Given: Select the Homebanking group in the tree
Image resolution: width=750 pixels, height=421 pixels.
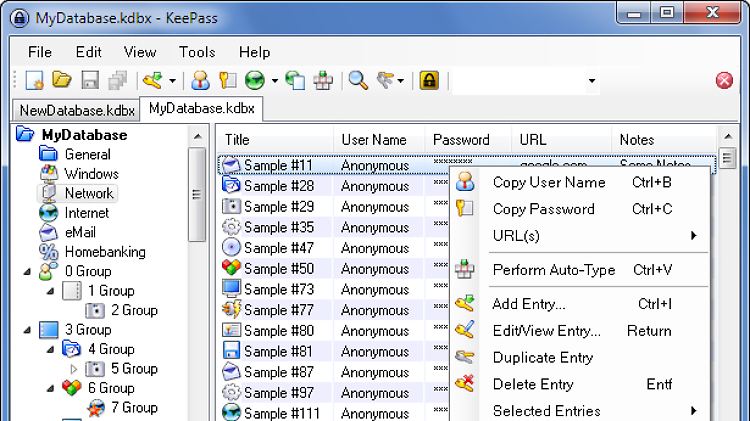Looking at the screenshot, I should pos(105,252).
